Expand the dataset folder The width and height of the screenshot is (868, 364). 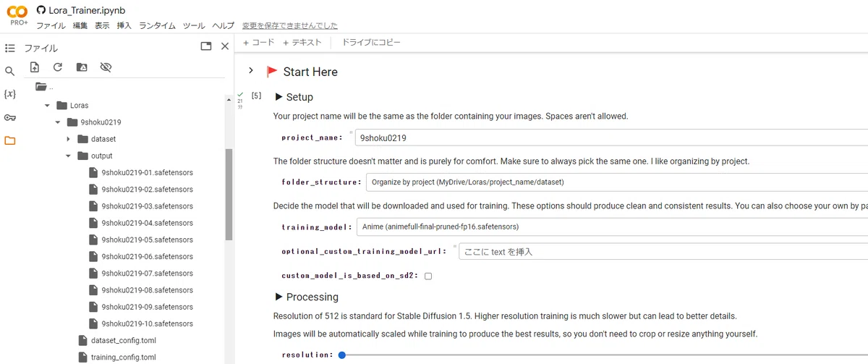coord(69,139)
